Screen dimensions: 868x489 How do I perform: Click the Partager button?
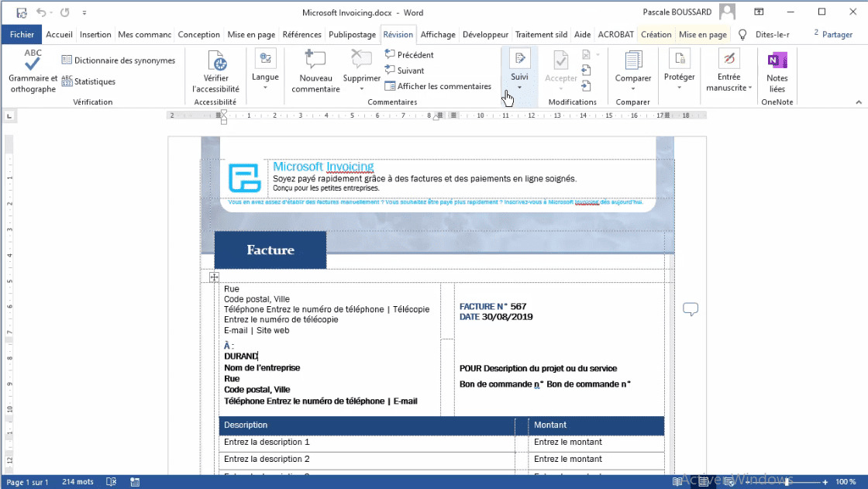pyautogui.click(x=833, y=34)
